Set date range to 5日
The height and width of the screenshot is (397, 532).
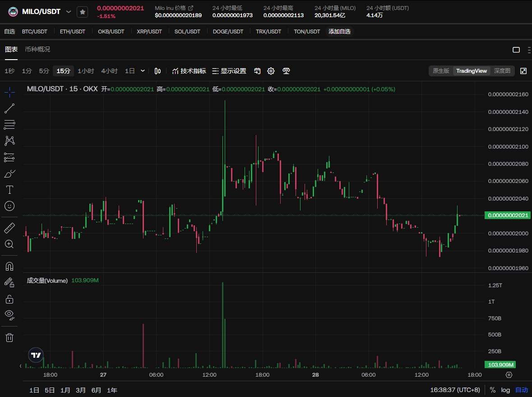click(x=50, y=390)
